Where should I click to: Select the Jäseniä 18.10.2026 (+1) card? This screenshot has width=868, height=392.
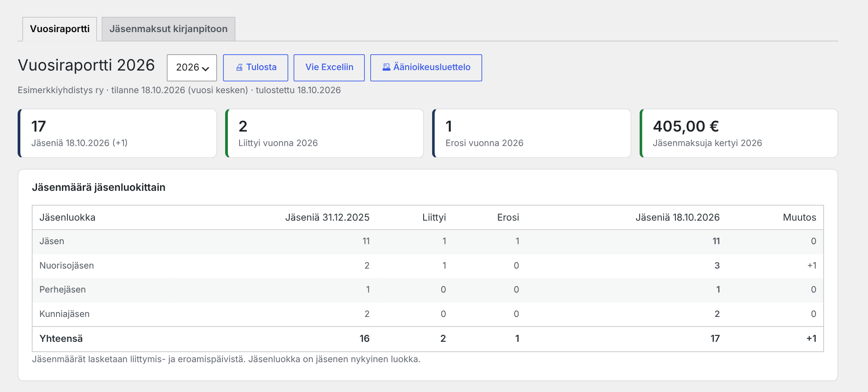[117, 133]
